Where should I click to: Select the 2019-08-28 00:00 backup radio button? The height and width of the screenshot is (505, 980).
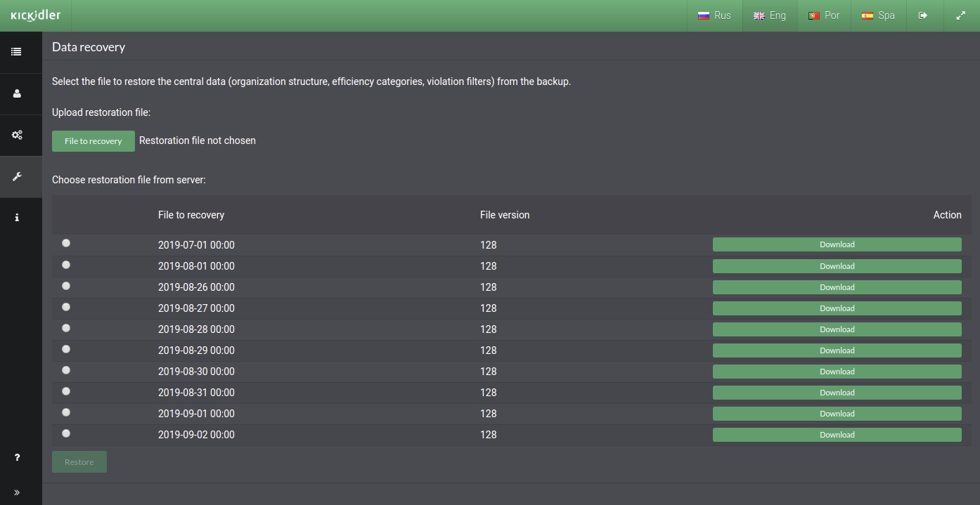(66, 328)
